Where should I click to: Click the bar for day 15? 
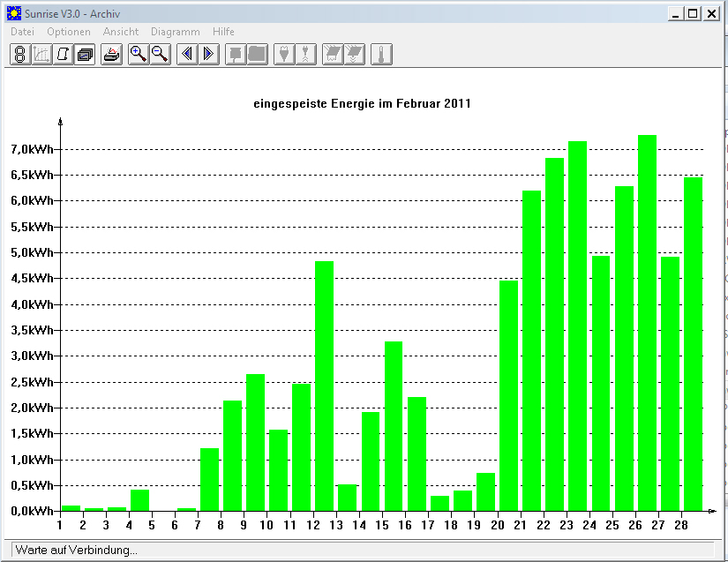click(x=394, y=426)
